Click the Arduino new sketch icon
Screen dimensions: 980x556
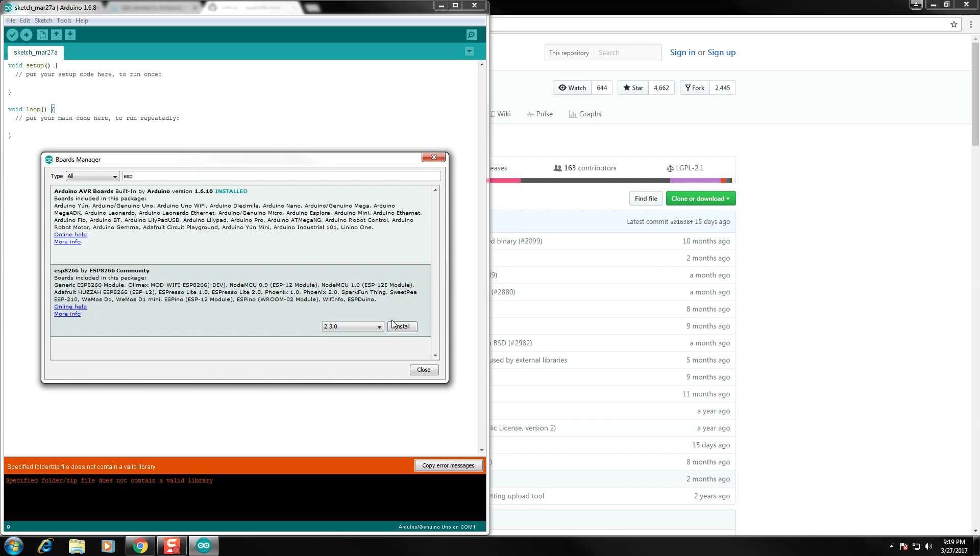point(42,34)
